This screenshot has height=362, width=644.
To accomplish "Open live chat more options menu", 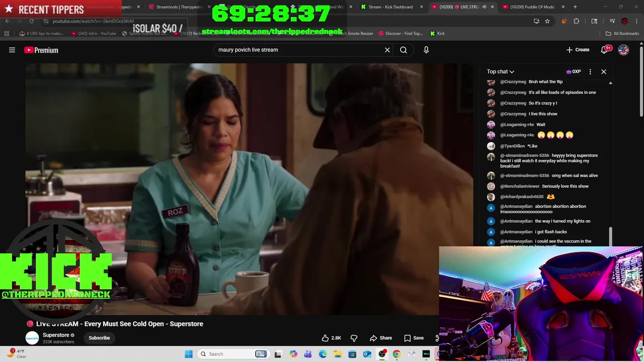I will 590,71.
